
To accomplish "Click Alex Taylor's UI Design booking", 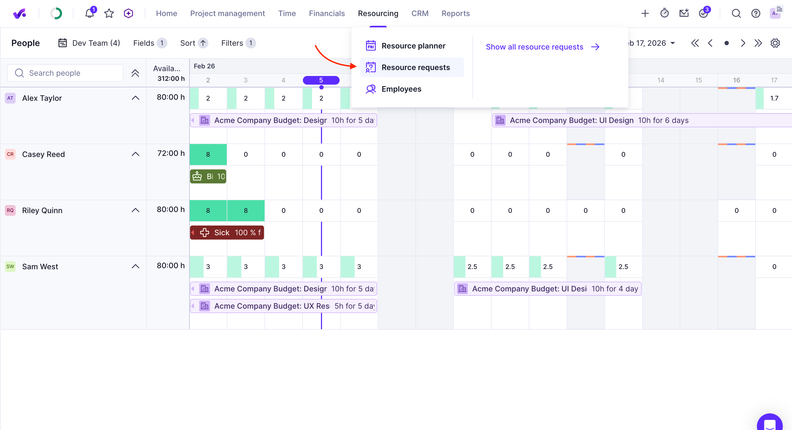I will (x=641, y=120).
